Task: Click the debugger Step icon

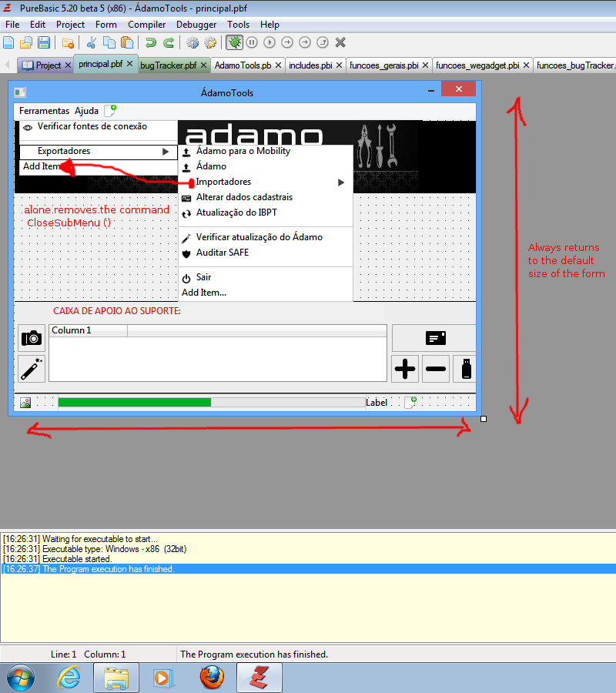Action: (x=287, y=42)
